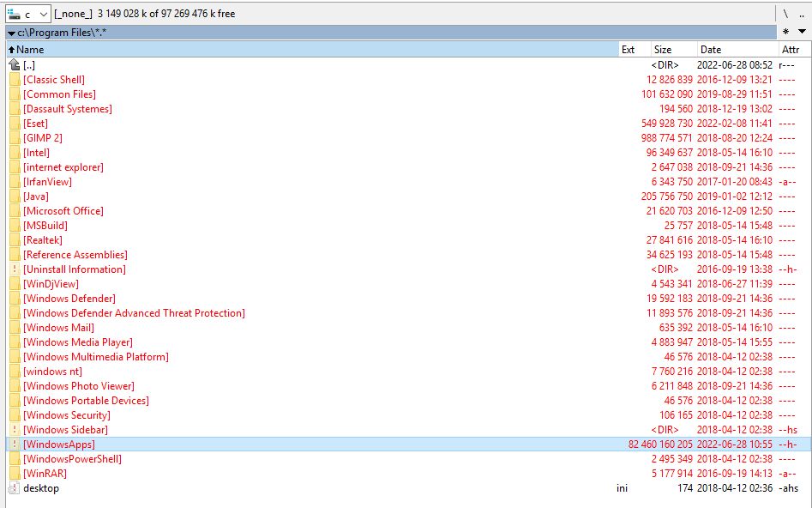Select the WinRAR folder icon
Viewport: 812px width, 508px height.
(14, 474)
